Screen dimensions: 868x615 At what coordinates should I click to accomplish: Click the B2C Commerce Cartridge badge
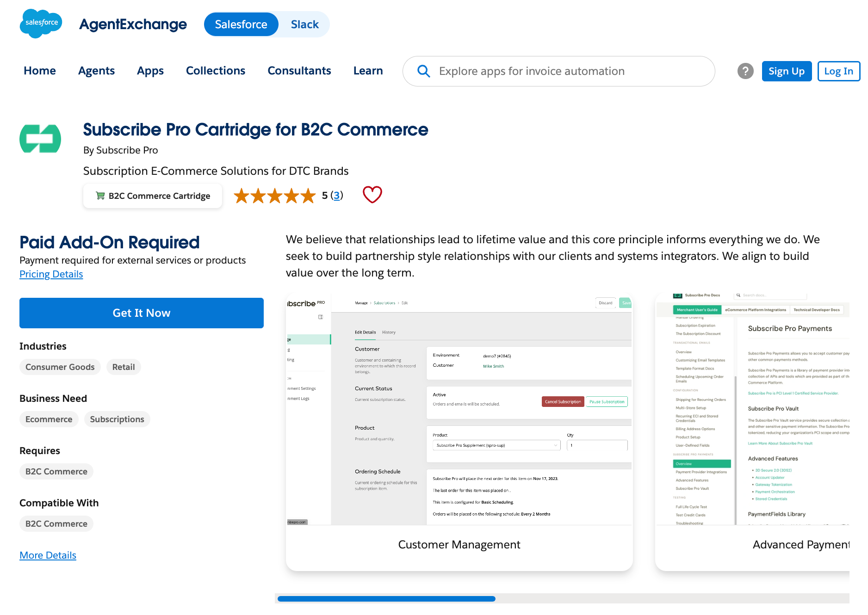click(x=153, y=196)
